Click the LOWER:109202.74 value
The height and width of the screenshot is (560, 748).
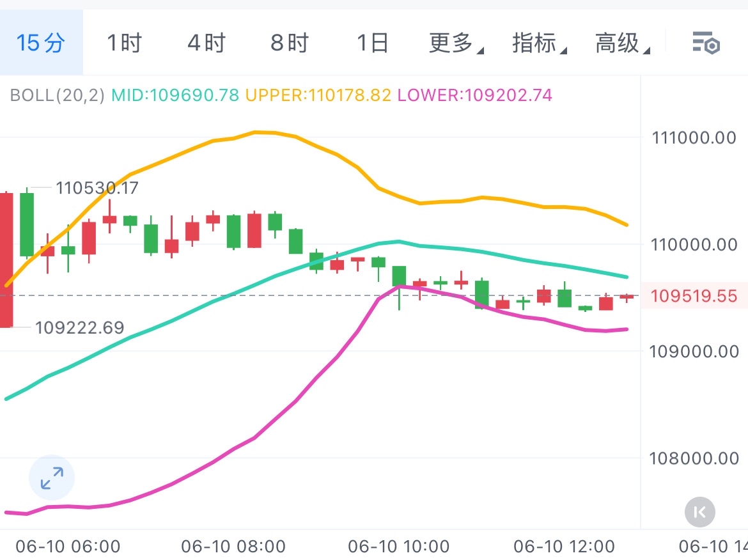coord(474,95)
